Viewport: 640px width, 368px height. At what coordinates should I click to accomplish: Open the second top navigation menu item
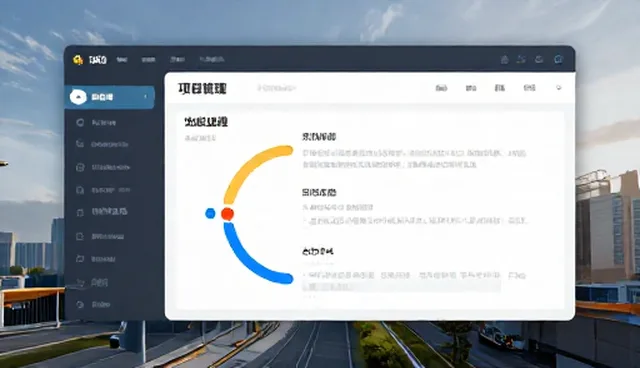[x=148, y=60]
